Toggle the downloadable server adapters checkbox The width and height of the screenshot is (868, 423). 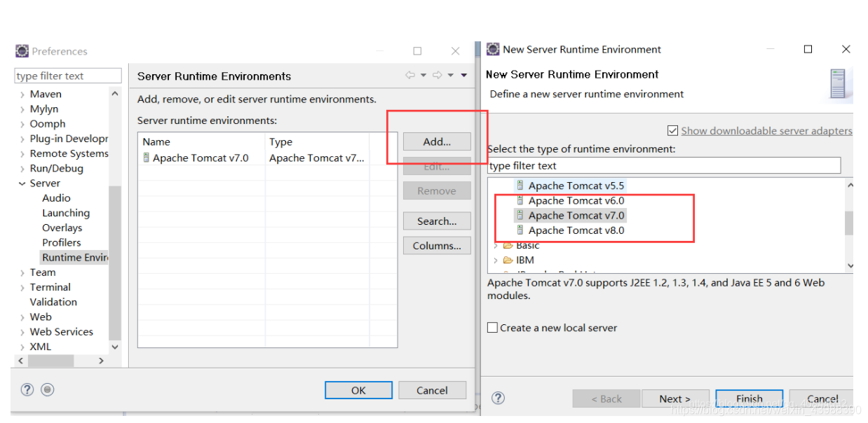[673, 131]
